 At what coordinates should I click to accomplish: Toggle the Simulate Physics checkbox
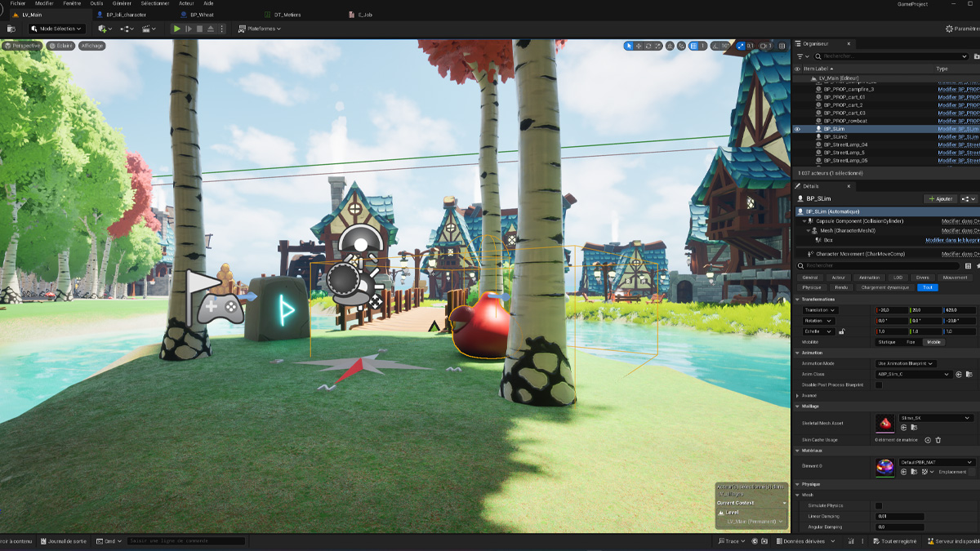(x=879, y=506)
